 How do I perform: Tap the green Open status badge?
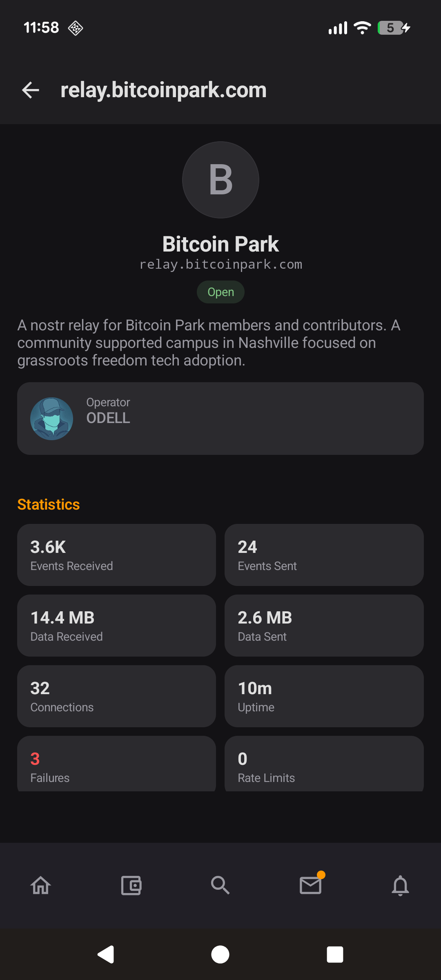point(220,292)
